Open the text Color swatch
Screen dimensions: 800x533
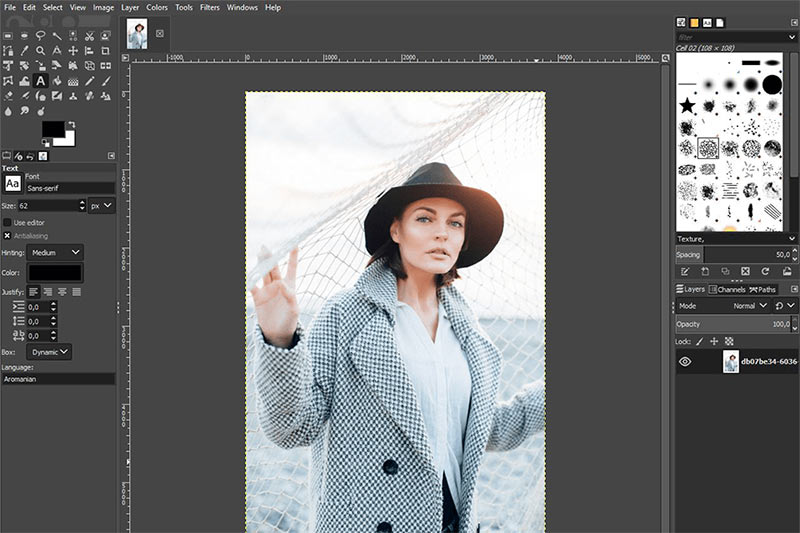55,273
